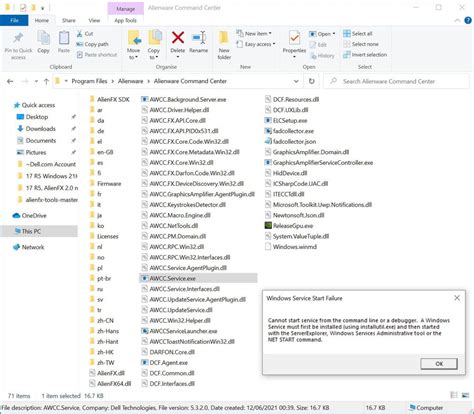This screenshot has height=414, width=474.
Task: Click Pin to Quick access icon
Action: point(18,38)
